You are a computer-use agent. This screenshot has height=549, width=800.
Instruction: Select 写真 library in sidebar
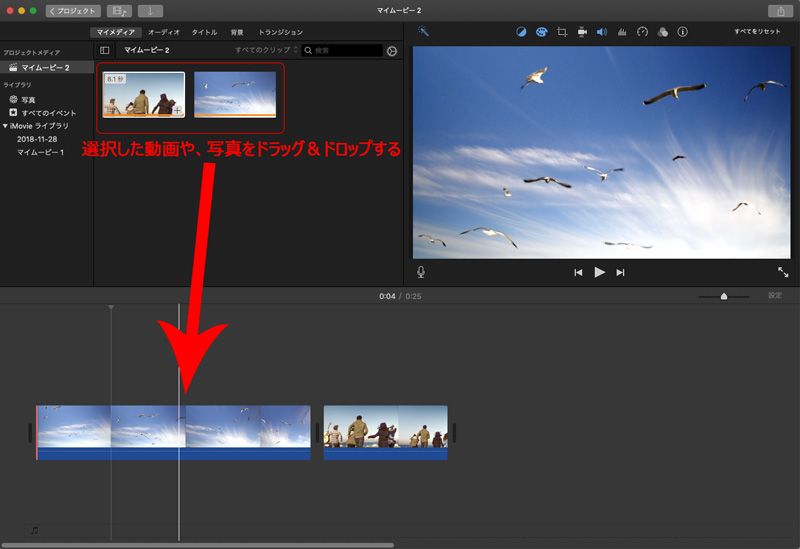(29, 100)
